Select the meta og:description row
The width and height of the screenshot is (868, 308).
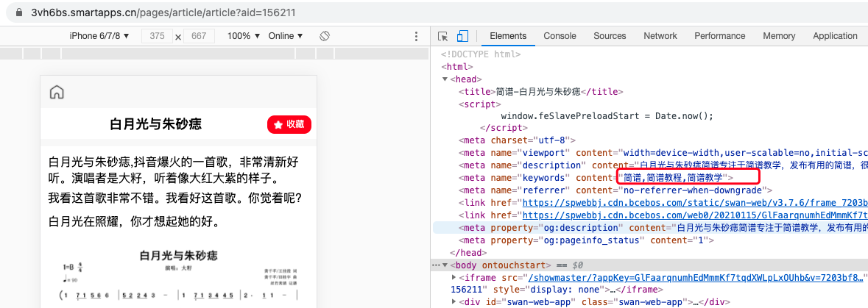[649, 228]
